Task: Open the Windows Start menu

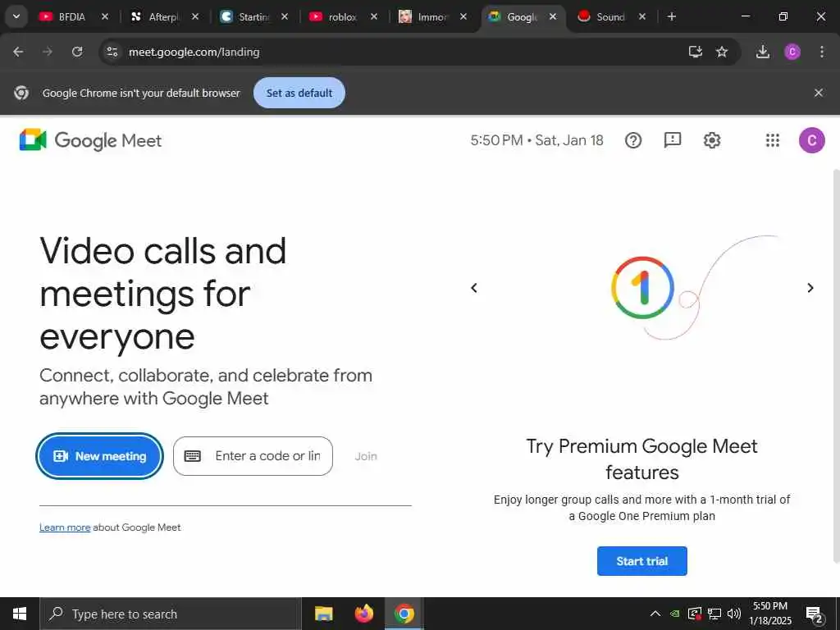Action: [x=20, y=614]
